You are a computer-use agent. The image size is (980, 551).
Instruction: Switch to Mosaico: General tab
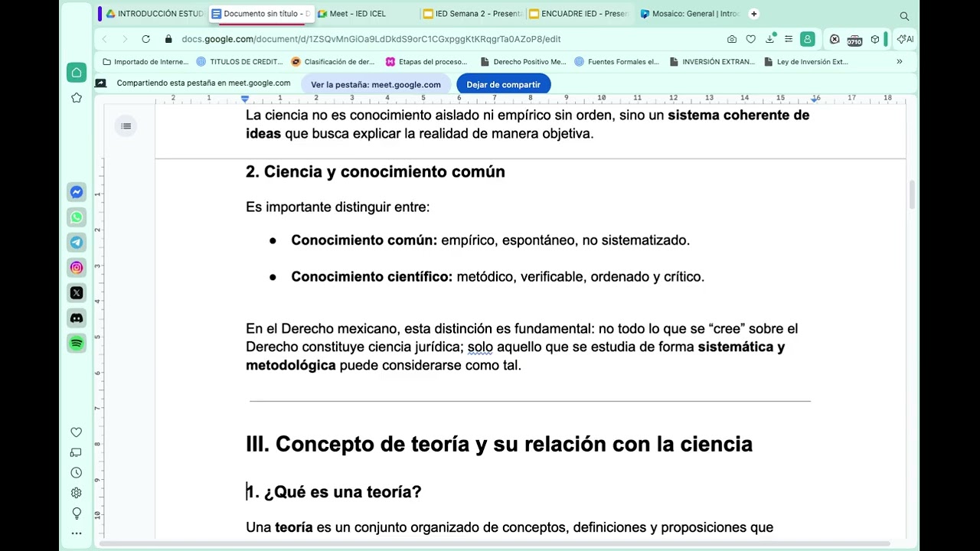pos(691,14)
